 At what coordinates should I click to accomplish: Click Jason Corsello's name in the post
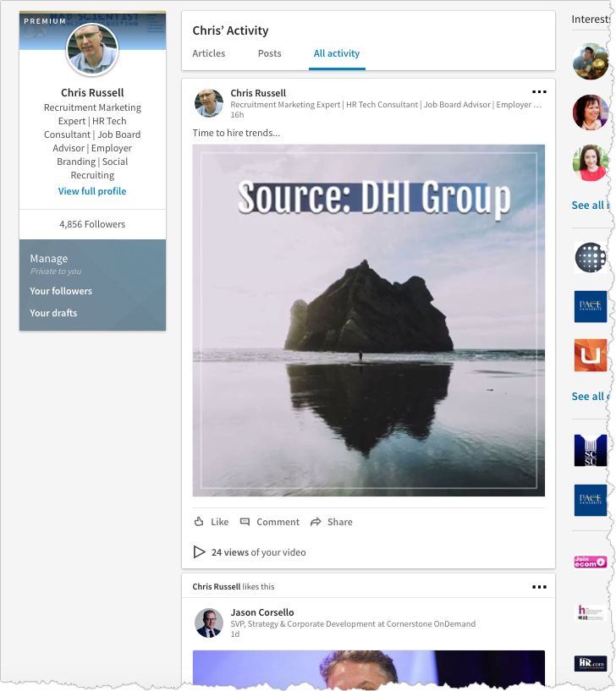pos(262,612)
